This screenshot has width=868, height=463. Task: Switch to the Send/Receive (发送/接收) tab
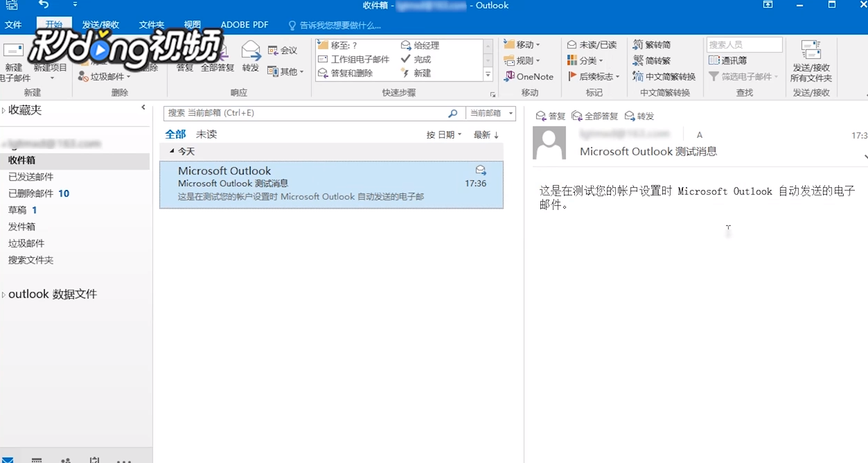coord(100,25)
